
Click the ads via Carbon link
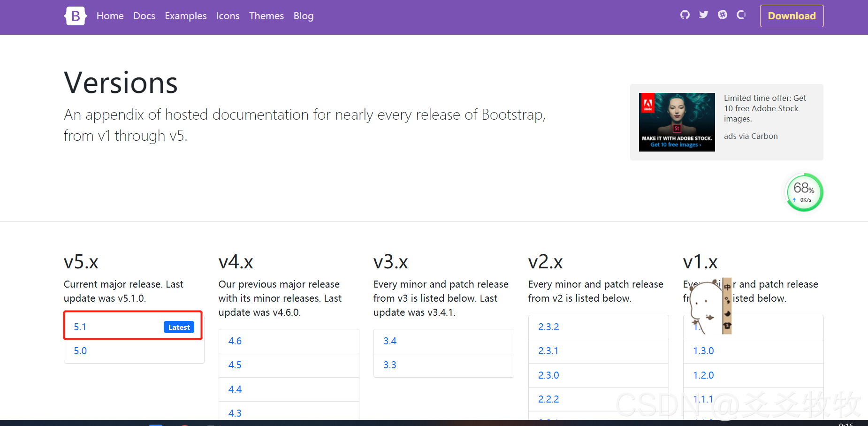pyautogui.click(x=751, y=136)
